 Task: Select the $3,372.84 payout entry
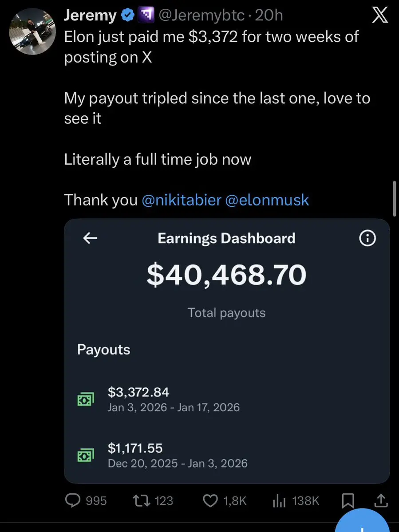(173, 399)
